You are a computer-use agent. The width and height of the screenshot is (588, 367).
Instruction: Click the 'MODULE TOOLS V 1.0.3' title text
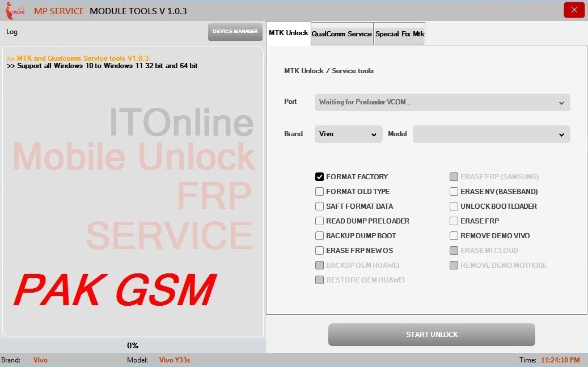[138, 11]
